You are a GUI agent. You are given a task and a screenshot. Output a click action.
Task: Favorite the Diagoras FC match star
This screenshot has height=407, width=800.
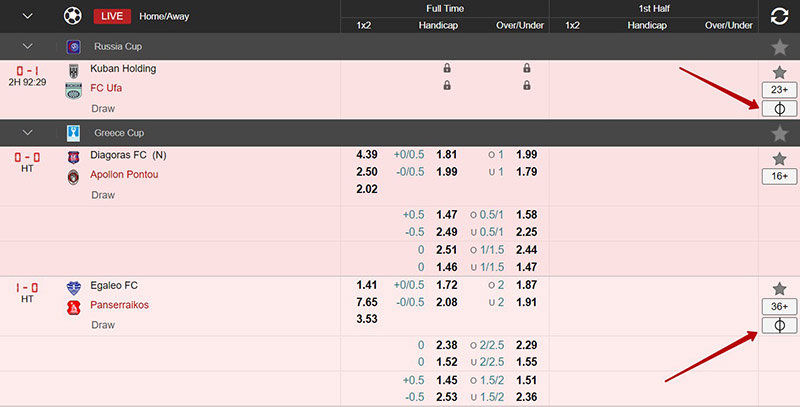pyautogui.click(x=779, y=158)
